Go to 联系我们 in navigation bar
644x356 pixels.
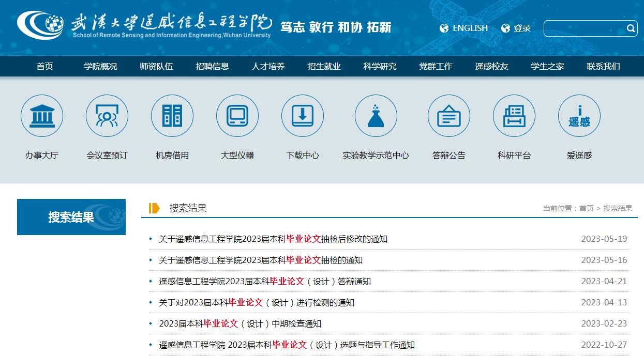point(603,66)
